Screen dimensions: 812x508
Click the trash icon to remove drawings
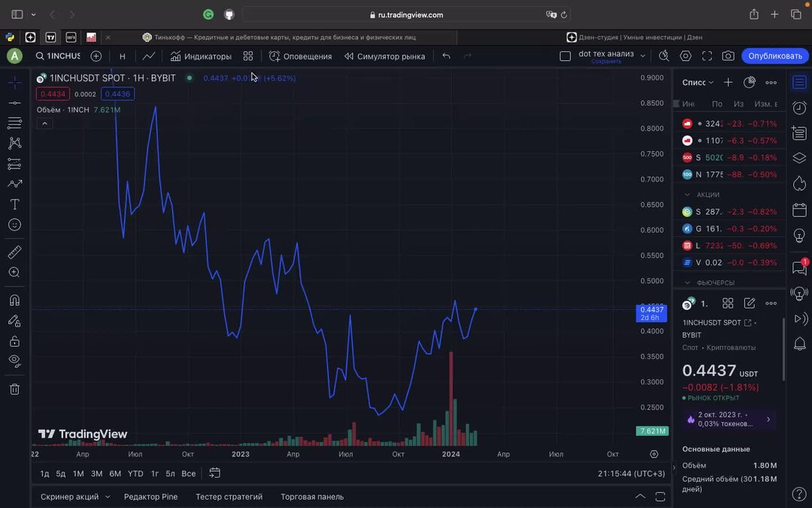coord(14,389)
